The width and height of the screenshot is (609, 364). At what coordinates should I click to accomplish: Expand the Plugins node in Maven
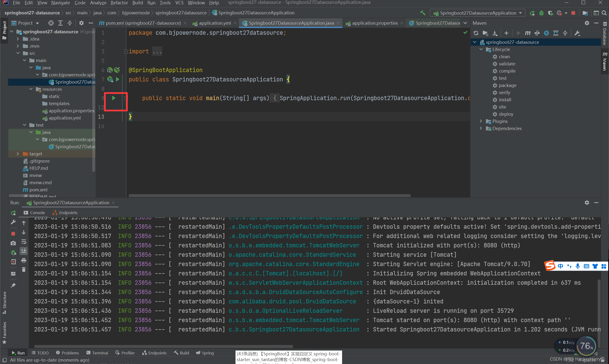(481, 121)
